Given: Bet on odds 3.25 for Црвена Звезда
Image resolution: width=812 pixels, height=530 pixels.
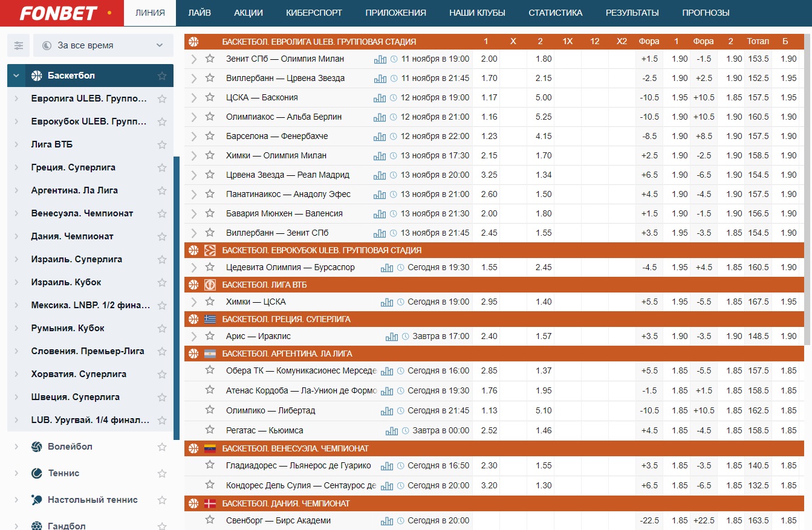Looking at the screenshot, I should (489, 175).
